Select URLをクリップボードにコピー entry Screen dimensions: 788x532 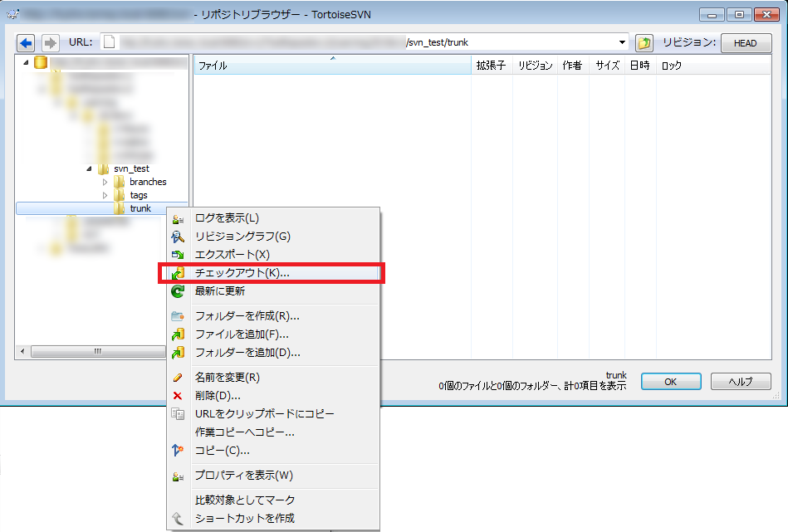coord(273,414)
